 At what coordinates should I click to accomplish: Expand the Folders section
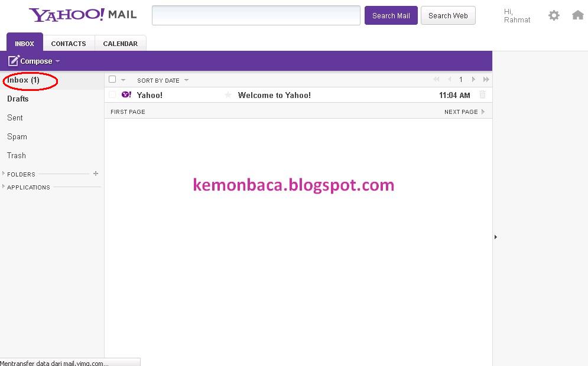pyautogui.click(x=4, y=174)
